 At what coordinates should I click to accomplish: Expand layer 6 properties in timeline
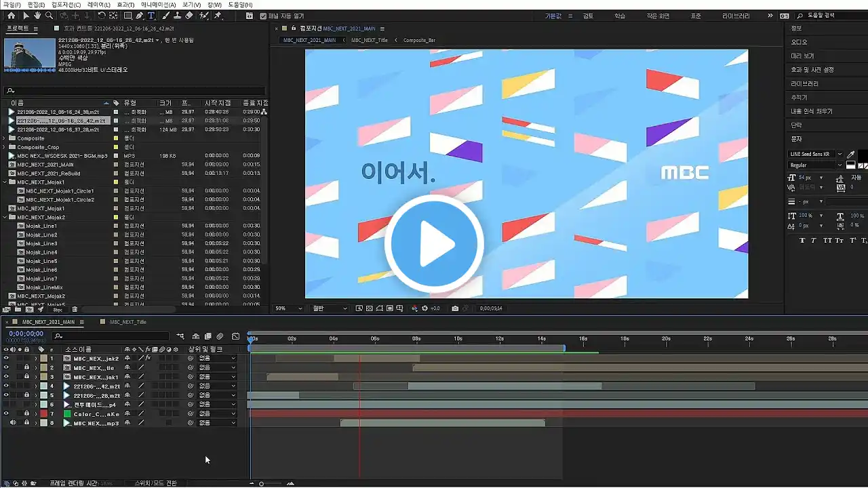point(36,405)
